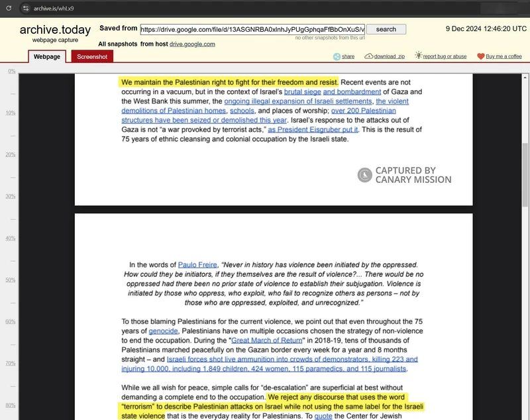Click the lightbulb report bug icon
Screen dimensions: 530x420
[x=419, y=56]
